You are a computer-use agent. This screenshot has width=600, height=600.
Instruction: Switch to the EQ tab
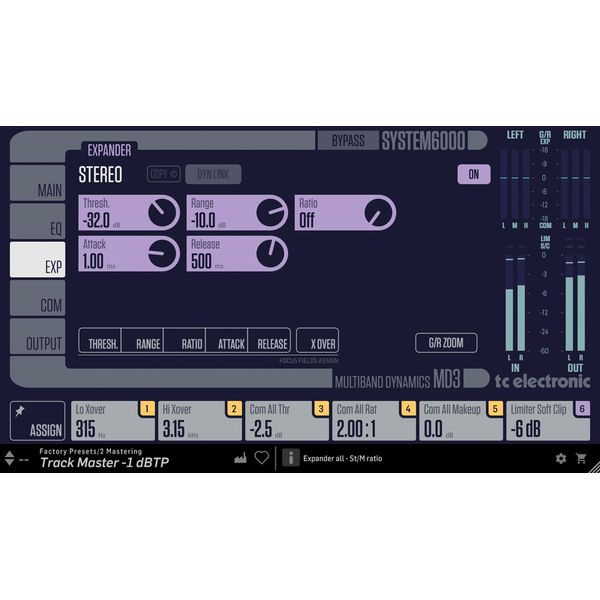coord(38,221)
